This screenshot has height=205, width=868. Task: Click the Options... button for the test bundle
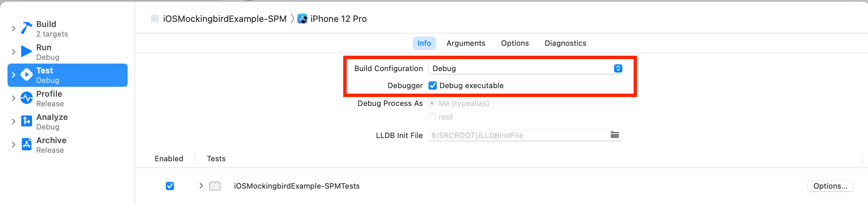pyautogui.click(x=830, y=186)
